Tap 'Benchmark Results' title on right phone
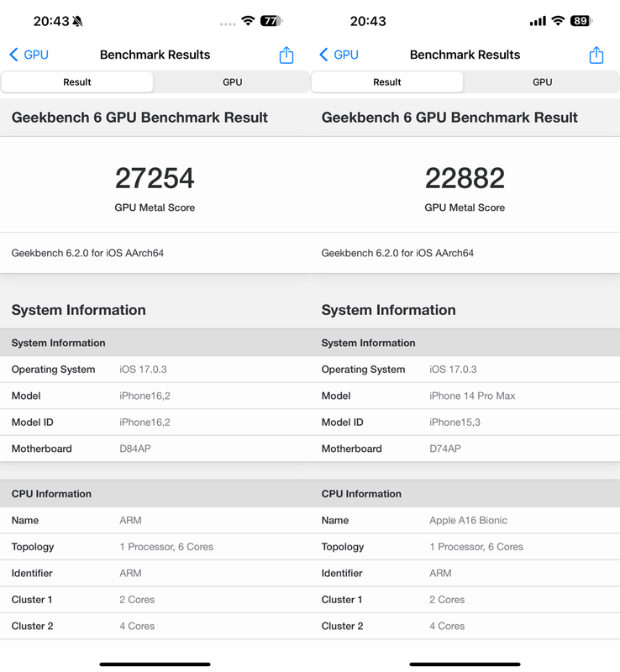The height and width of the screenshot is (672, 620). [465, 55]
